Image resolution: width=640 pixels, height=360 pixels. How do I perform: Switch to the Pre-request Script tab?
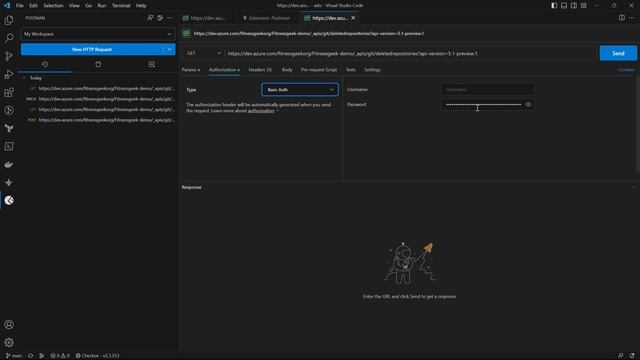(319, 70)
